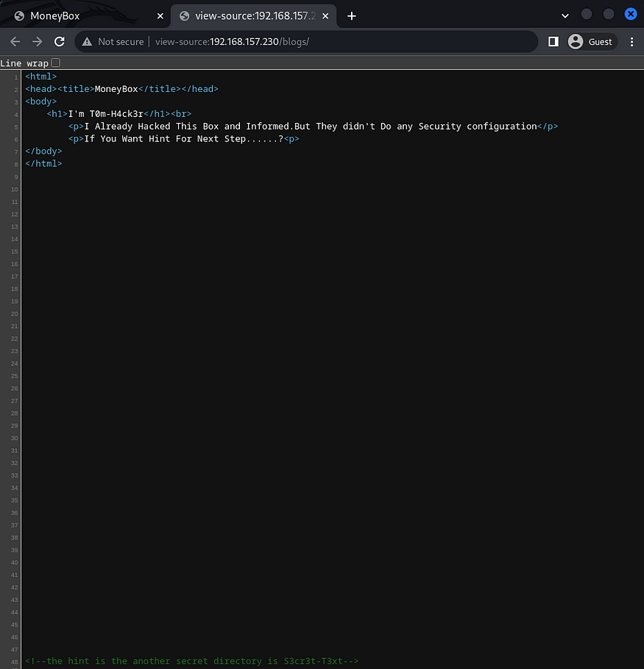Click line number 1 in gutter
The image size is (644, 669).
(x=15, y=77)
